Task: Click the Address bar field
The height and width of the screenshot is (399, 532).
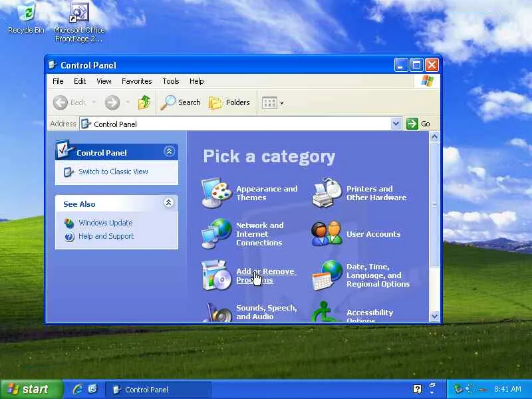Action: [241, 124]
